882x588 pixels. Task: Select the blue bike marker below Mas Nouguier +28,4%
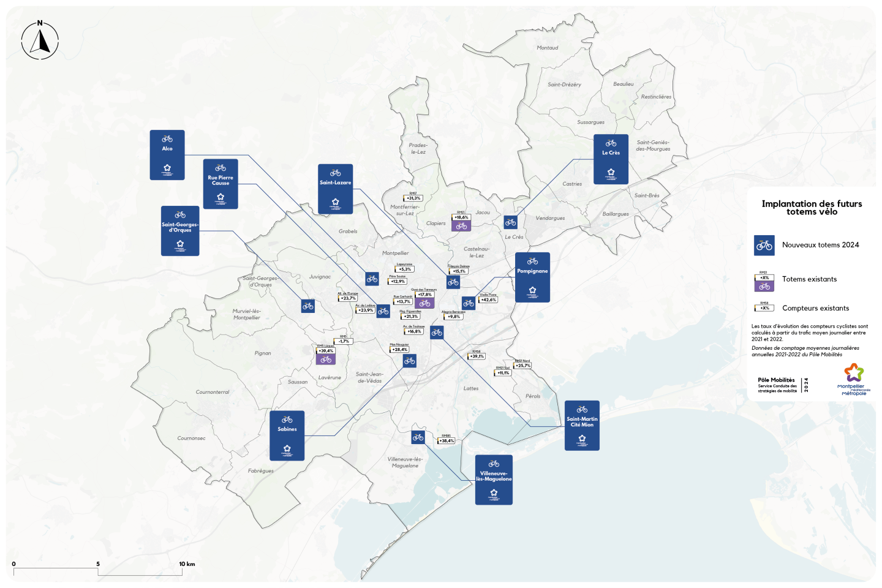click(x=410, y=361)
